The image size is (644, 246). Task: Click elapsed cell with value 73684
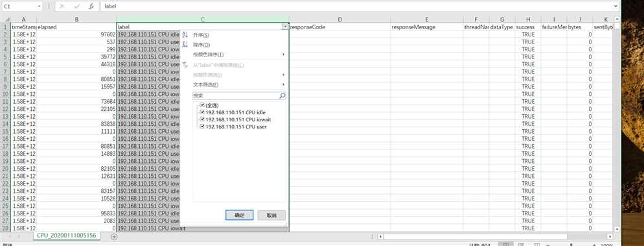tap(76, 102)
